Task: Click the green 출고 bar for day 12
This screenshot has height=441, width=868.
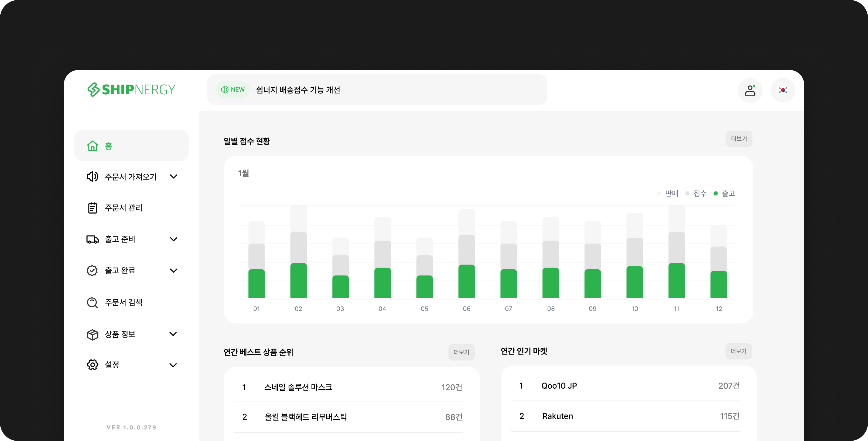Action: tap(718, 285)
